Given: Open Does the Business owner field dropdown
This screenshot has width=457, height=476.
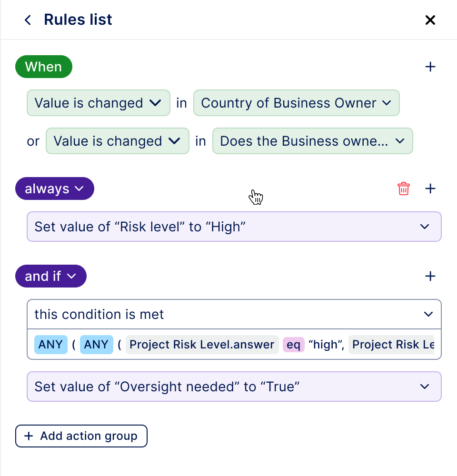Looking at the screenshot, I should click(312, 141).
